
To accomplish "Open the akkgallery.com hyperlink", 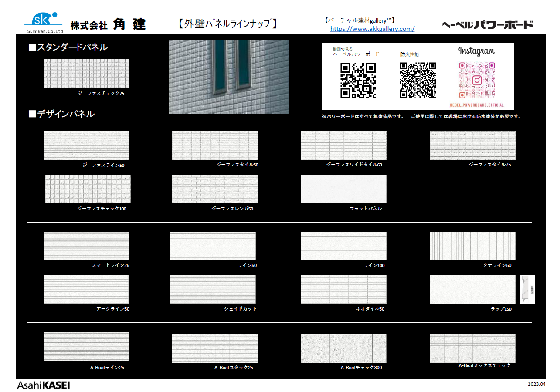I will coord(372,29).
